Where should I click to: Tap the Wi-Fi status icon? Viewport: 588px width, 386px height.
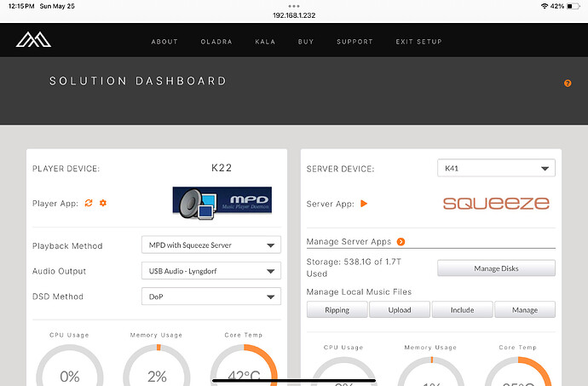545,6
